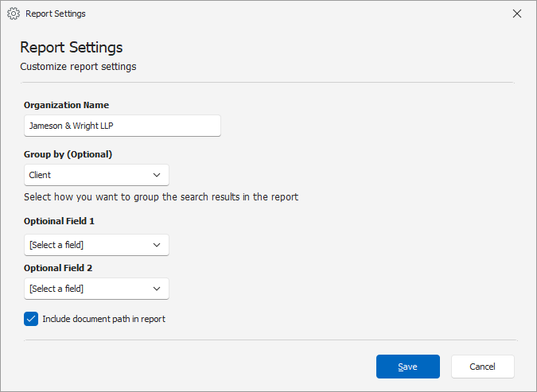Expand the Optional Field 2 dropdown
This screenshot has height=392, width=537.
(x=96, y=289)
